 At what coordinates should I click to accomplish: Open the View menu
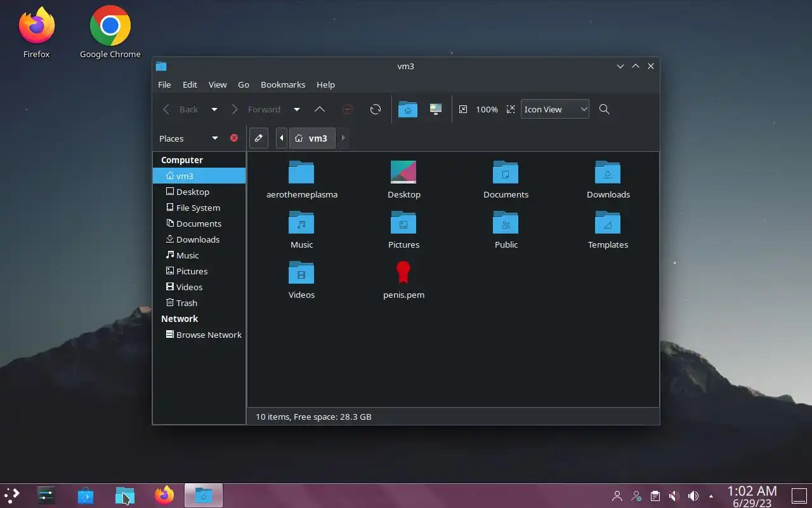point(218,84)
